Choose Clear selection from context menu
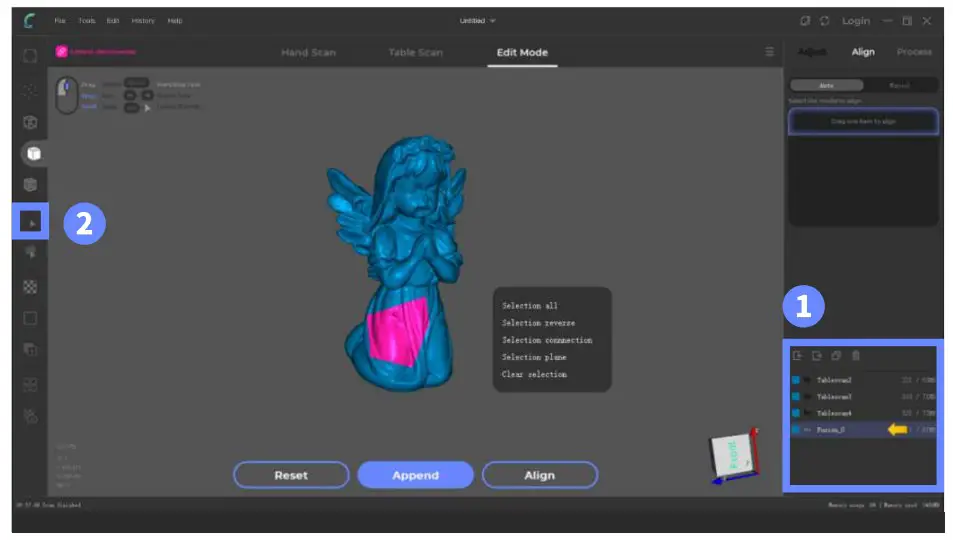This screenshot has height=540, width=953. pos(534,374)
